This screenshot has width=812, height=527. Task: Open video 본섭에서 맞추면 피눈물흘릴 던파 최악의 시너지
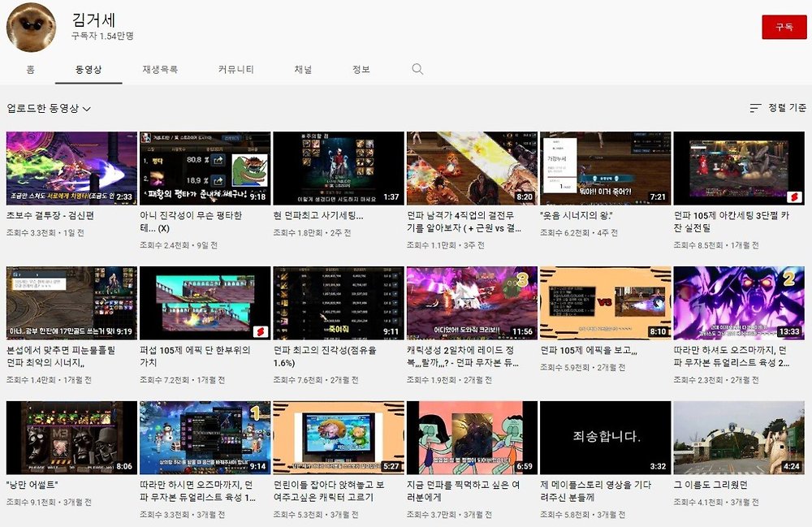61,356
